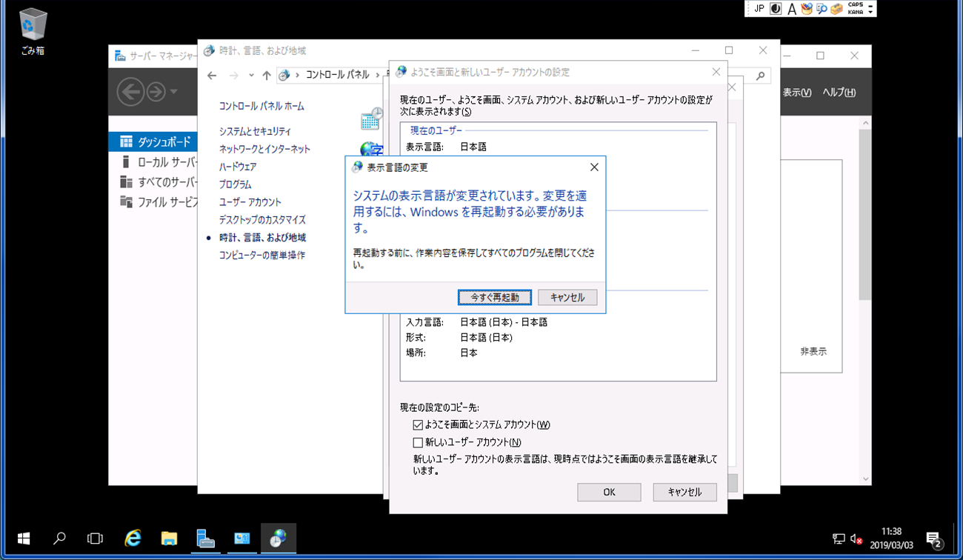Click the 今すぐ再起動 button
The image size is (963, 560).
[494, 297]
